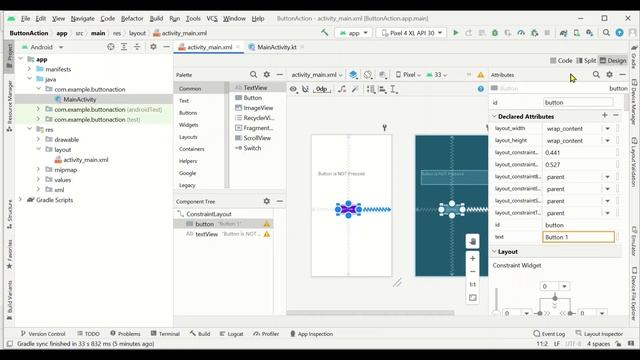Toggle the autoconnect magnet icon
Image resolution: width=640 pixels, height=360 pixels.
(305, 89)
